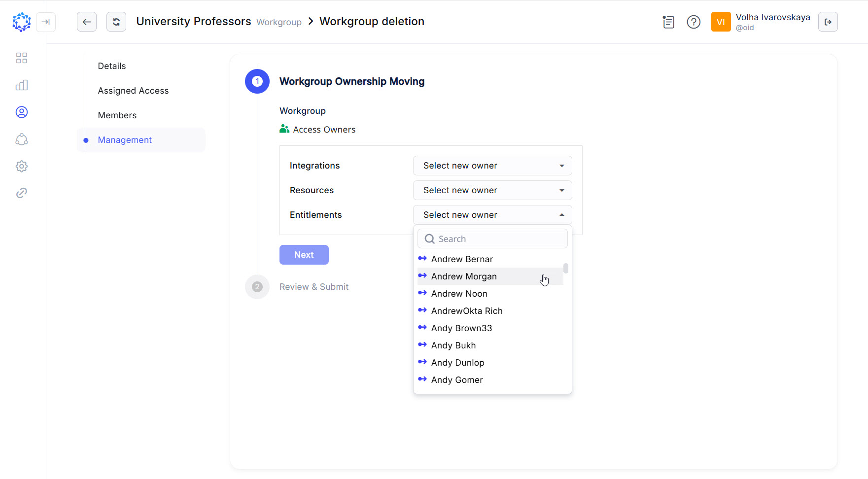Image resolution: width=868 pixels, height=479 pixels.
Task: Expand the Resources new owner dropdown
Action: point(492,190)
